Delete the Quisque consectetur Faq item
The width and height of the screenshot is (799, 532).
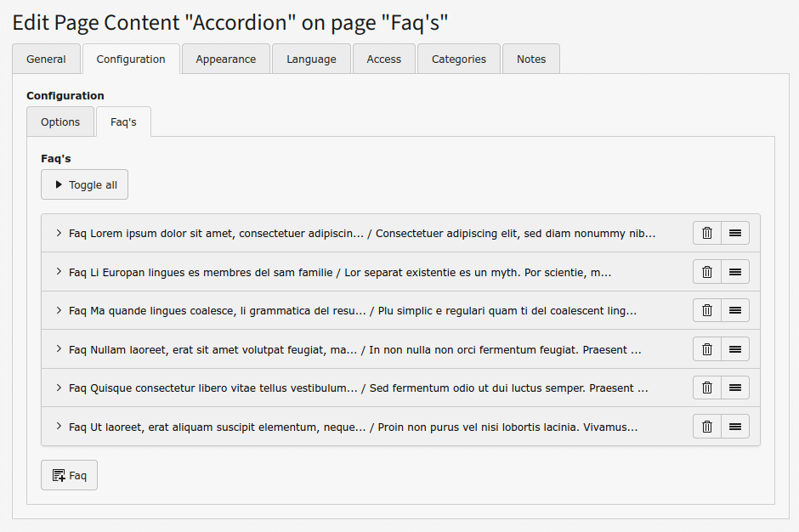point(707,388)
